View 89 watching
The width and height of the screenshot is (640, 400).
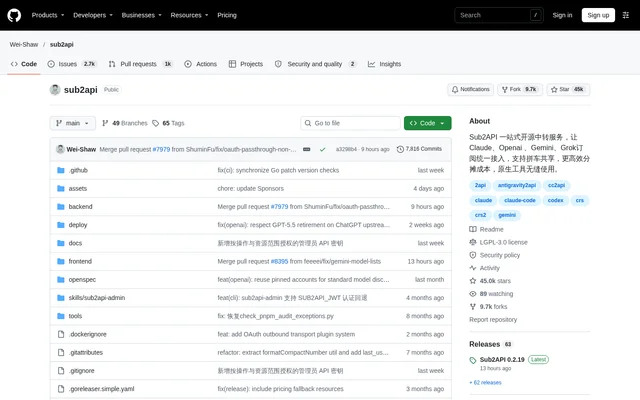coord(491,294)
